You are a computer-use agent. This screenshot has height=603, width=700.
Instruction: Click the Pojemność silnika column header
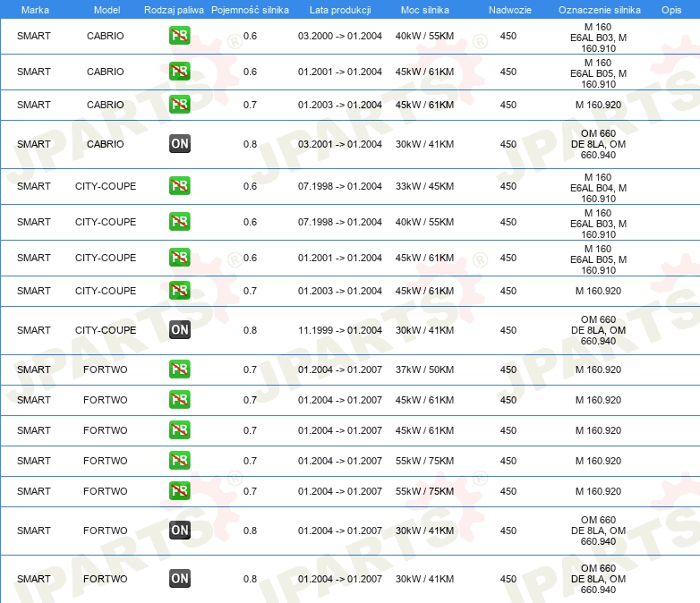[250, 10]
